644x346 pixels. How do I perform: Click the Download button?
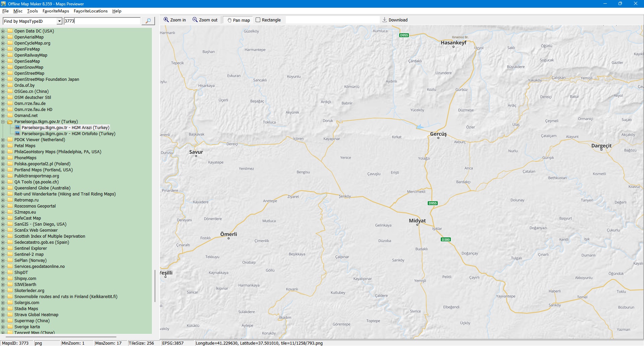(x=395, y=20)
